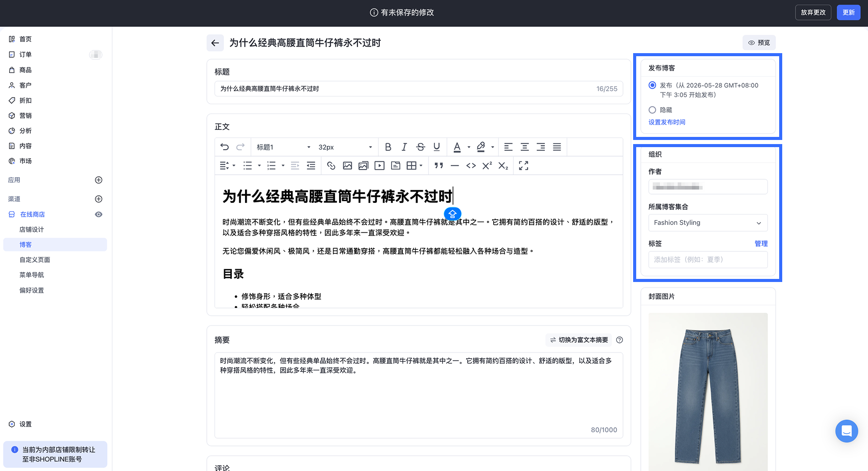Insert a single image

348,166
